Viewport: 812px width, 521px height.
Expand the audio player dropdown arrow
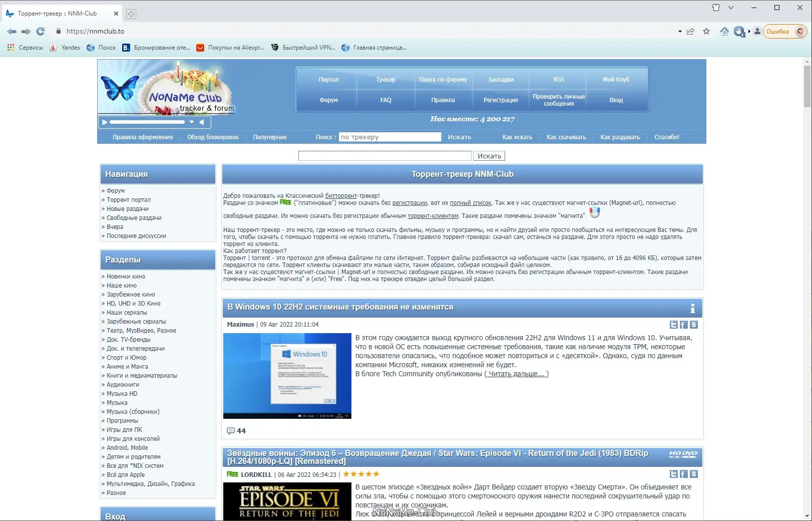[192, 122]
